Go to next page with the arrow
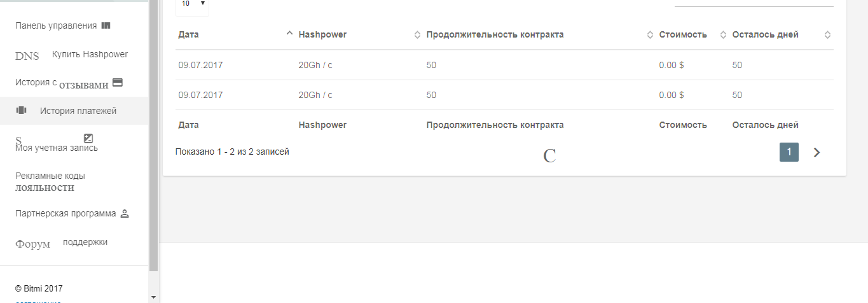The image size is (868, 303). 817,152
